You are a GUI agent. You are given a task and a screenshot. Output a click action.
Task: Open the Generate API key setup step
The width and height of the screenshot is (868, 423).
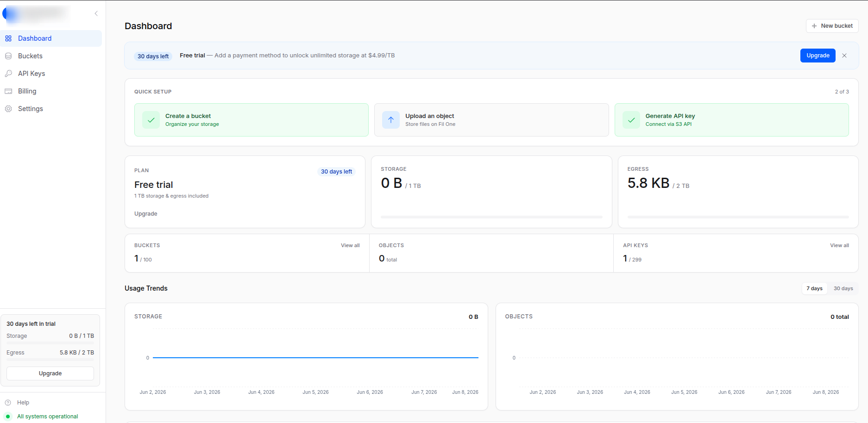click(x=732, y=120)
